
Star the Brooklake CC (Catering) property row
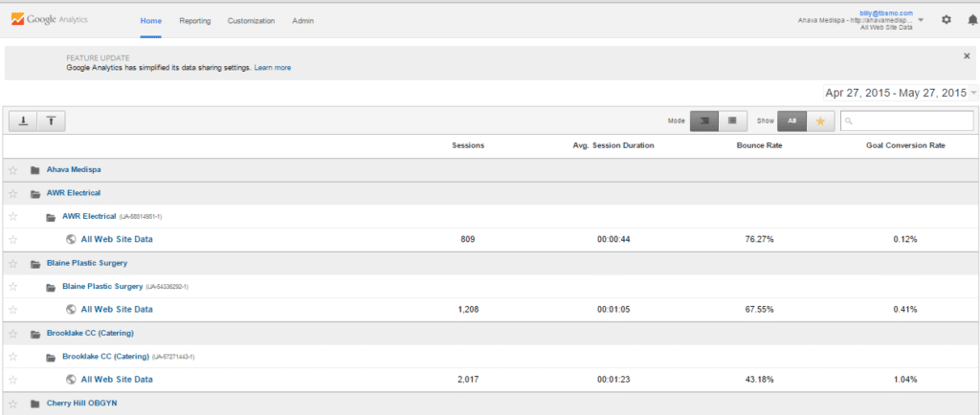coord(13,357)
